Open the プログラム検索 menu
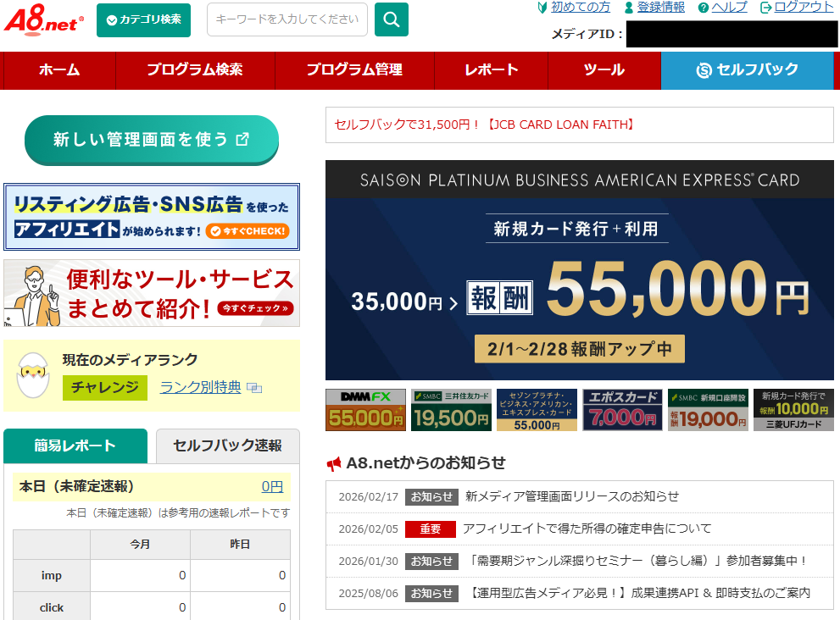 tap(195, 70)
